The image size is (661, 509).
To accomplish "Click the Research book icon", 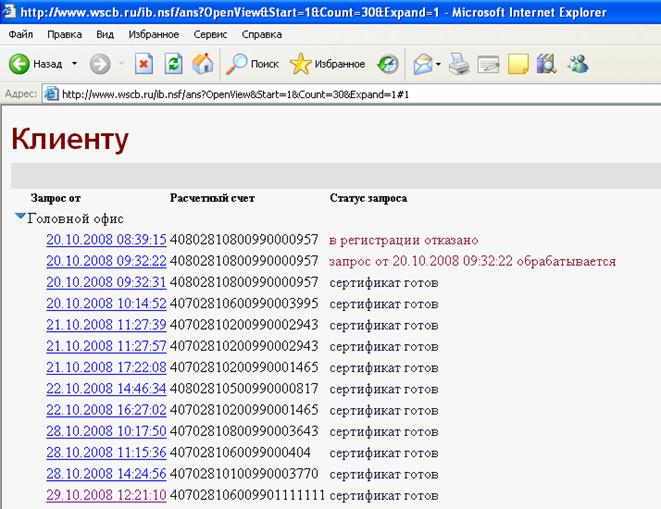I will coord(547,64).
